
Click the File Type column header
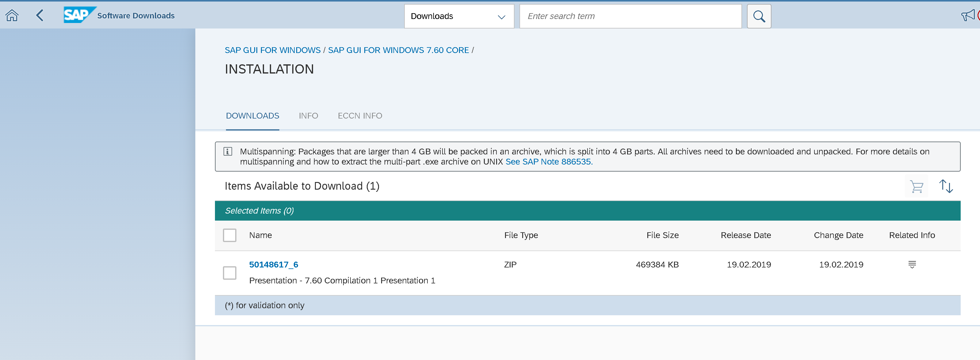pyautogui.click(x=521, y=235)
